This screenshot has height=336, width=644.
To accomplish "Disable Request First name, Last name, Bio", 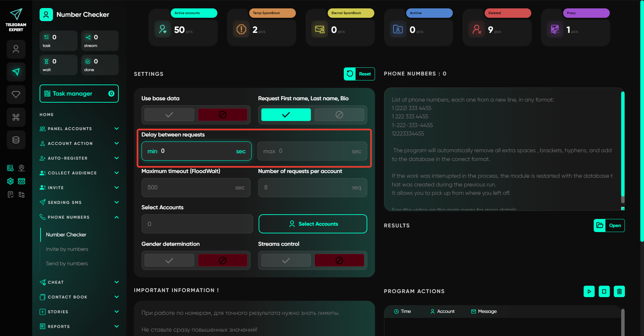I will (x=339, y=115).
